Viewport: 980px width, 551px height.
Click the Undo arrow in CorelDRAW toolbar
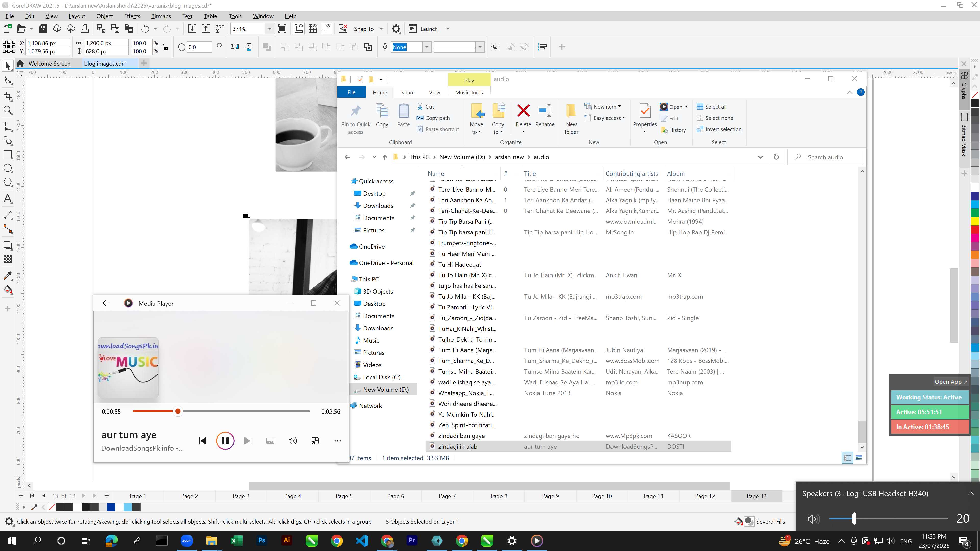145,29
